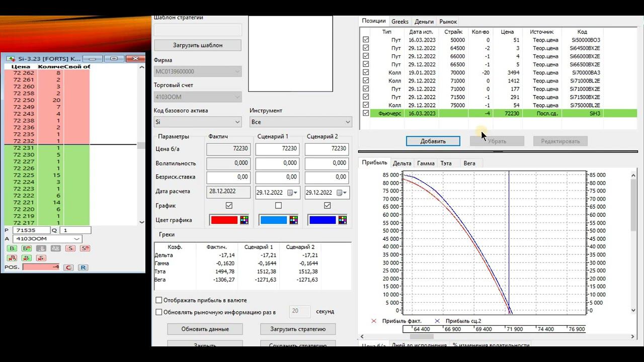Open color palette for Сценарий 1 graph color
The height and width of the screenshot is (362, 644).
click(x=293, y=220)
